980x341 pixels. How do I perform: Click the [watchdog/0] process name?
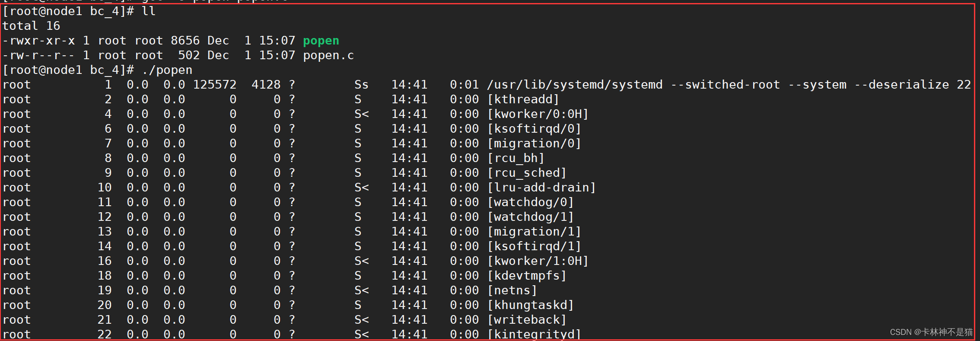tap(531, 202)
